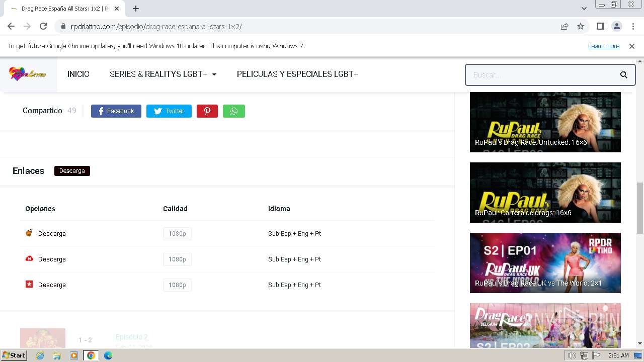
Task: Click the red star host icon
Action: pos(29,284)
